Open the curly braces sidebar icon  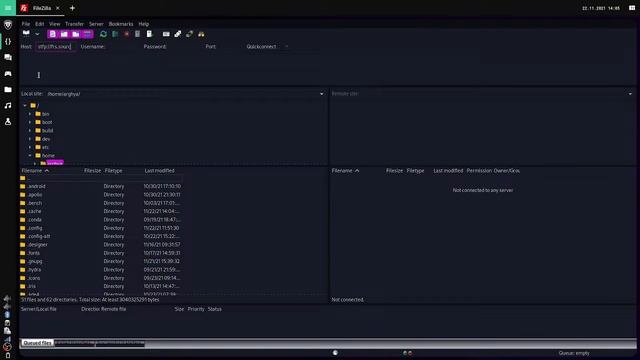8,41
